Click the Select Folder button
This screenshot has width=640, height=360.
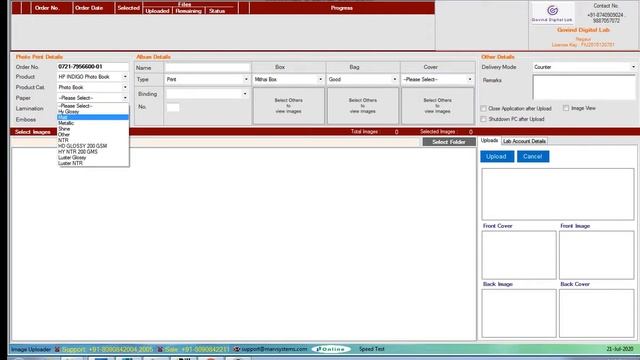(x=449, y=142)
